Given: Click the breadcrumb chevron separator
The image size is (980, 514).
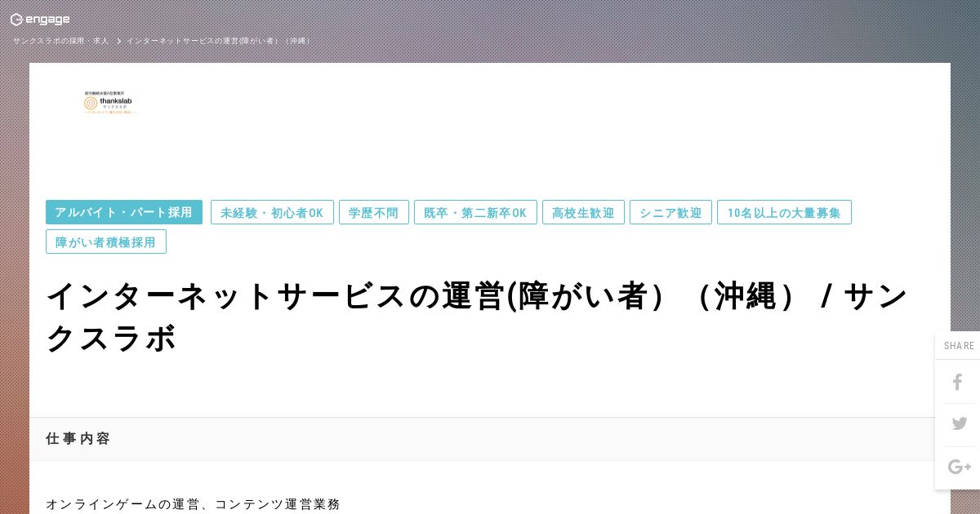Looking at the screenshot, I should point(118,41).
